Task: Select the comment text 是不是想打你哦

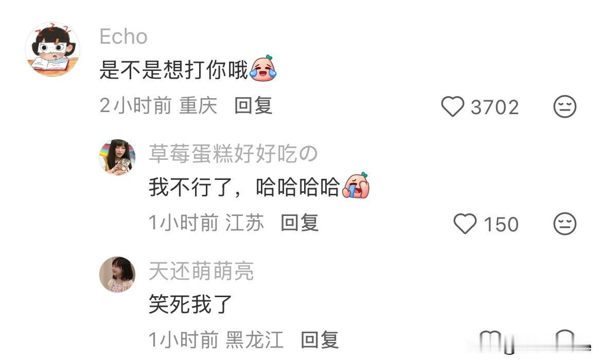Action: point(174,70)
